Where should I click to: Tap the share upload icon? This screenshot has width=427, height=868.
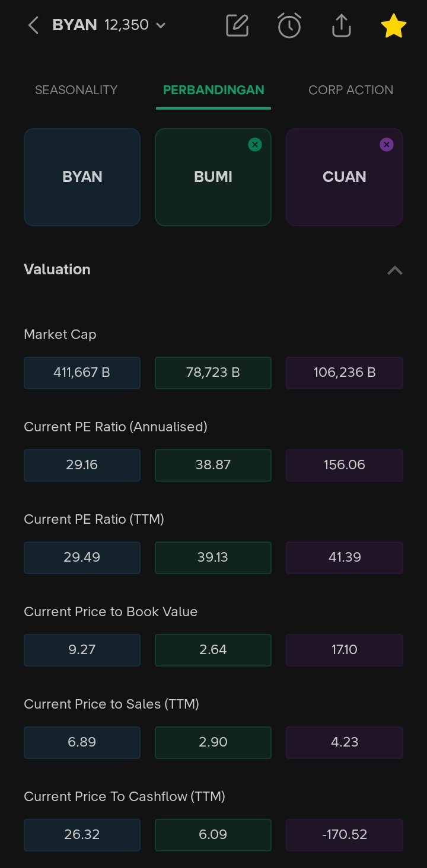pyautogui.click(x=342, y=25)
